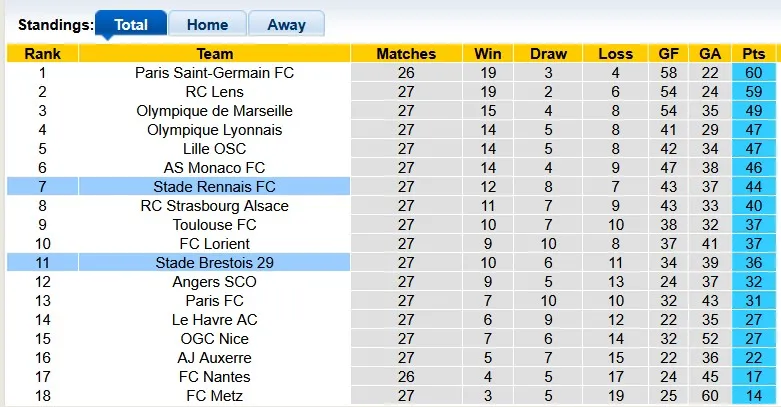Switch to the Home standings tab
The height and width of the screenshot is (407, 781).
(207, 25)
